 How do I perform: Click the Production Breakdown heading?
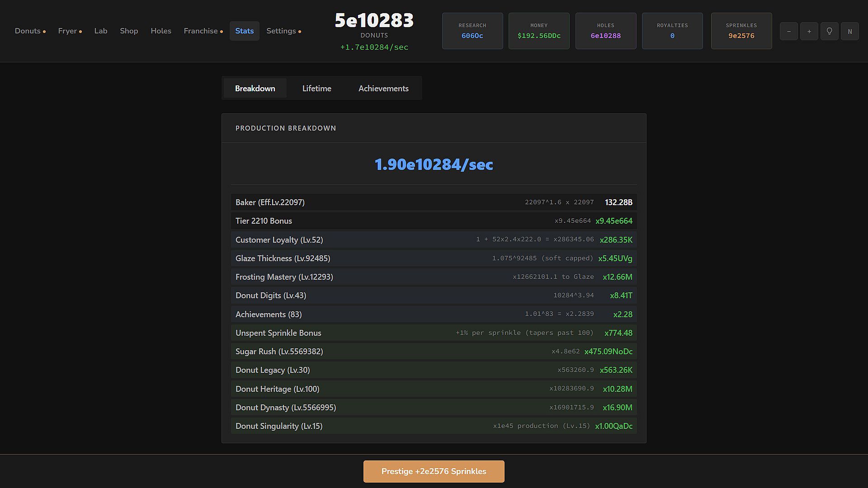[x=286, y=128]
